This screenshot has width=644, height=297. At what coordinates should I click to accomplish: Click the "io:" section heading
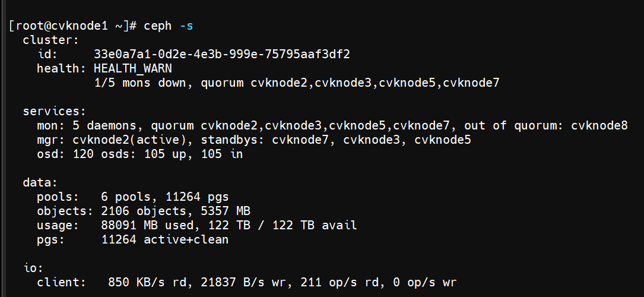[29, 268]
